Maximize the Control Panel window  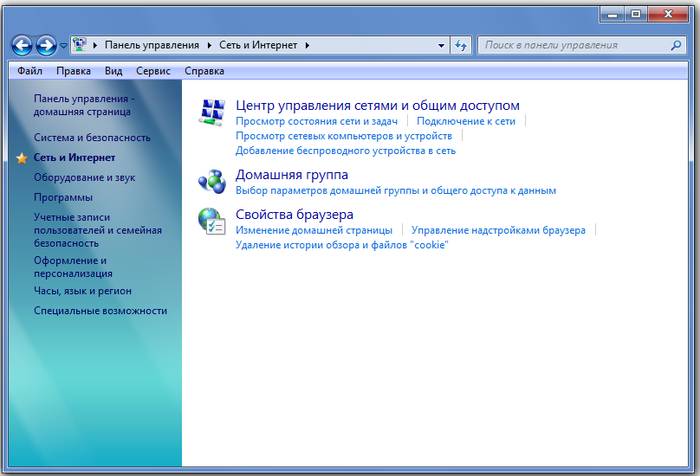coord(636,14)
